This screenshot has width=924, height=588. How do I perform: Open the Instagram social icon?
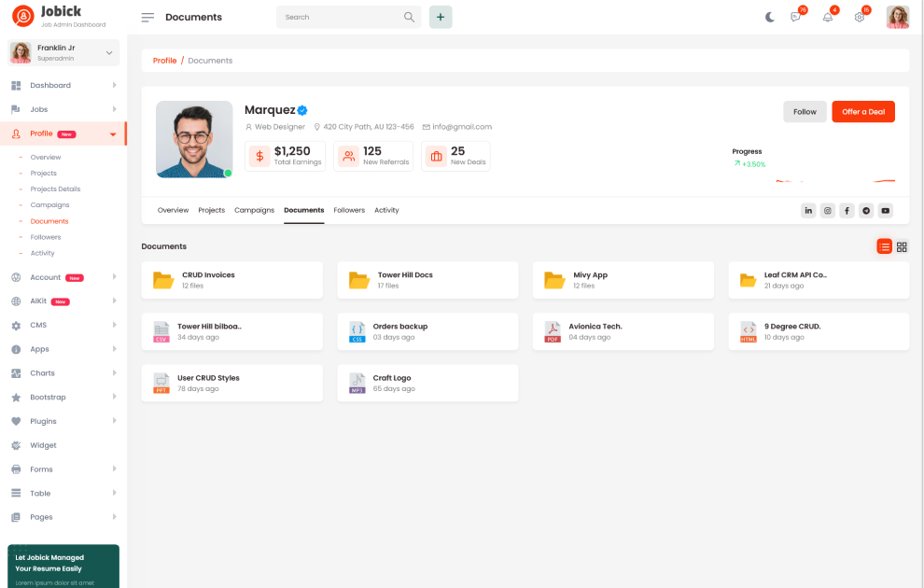pos(828,211)
